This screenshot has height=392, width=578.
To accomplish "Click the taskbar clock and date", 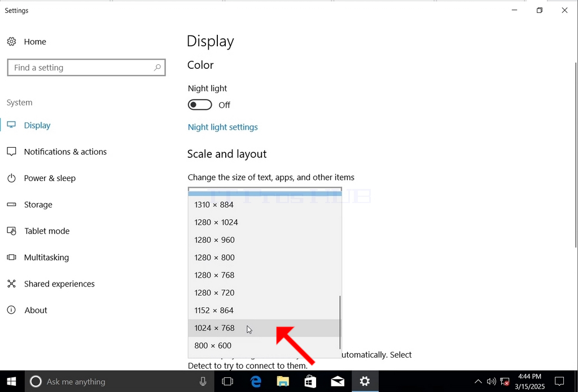I will click(529, 382).
